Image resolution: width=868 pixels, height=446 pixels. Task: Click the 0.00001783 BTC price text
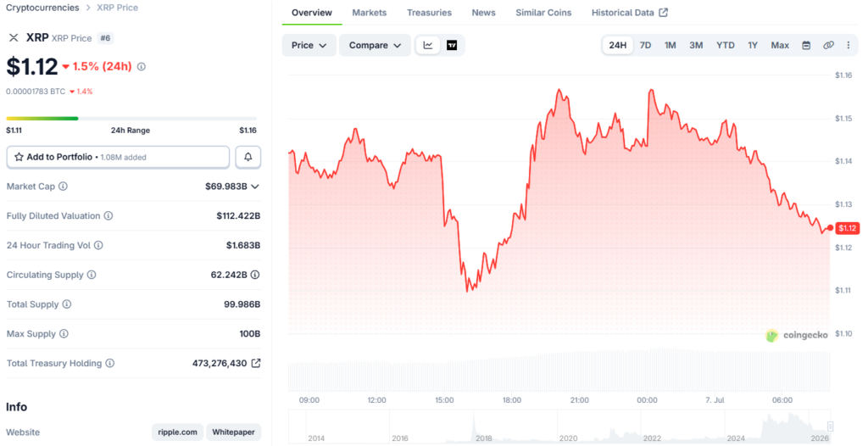(36, 92)
